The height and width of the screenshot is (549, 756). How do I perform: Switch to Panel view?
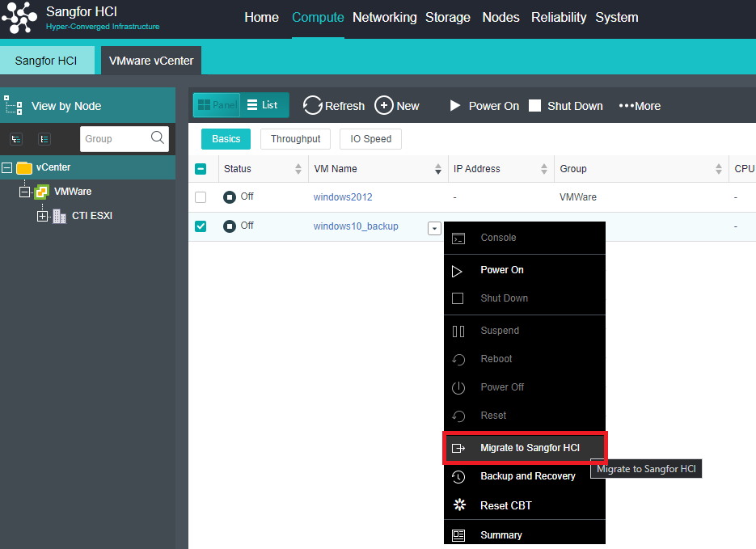pos(217,105)
